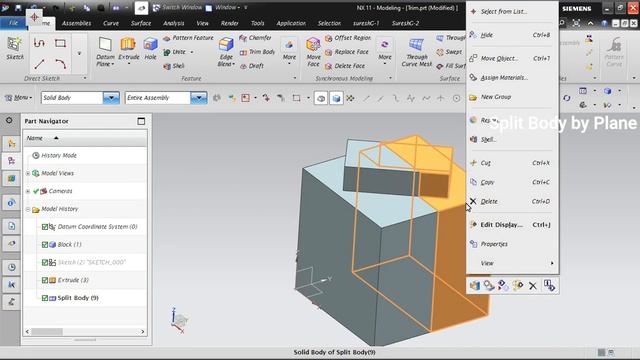Click Delete Face tool

(x=345, y=66)
